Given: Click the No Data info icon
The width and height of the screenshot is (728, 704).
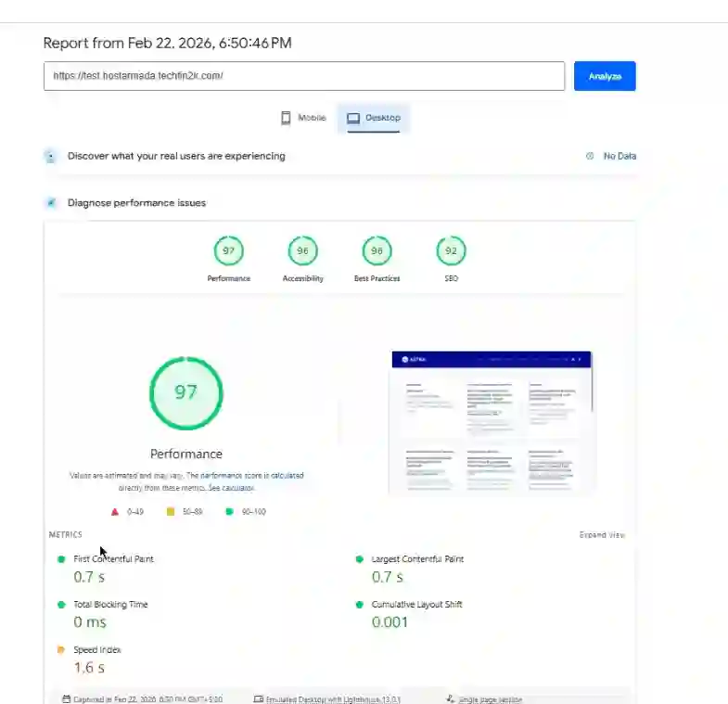Looking at the screenshot, I should click(x=590, y=156).
